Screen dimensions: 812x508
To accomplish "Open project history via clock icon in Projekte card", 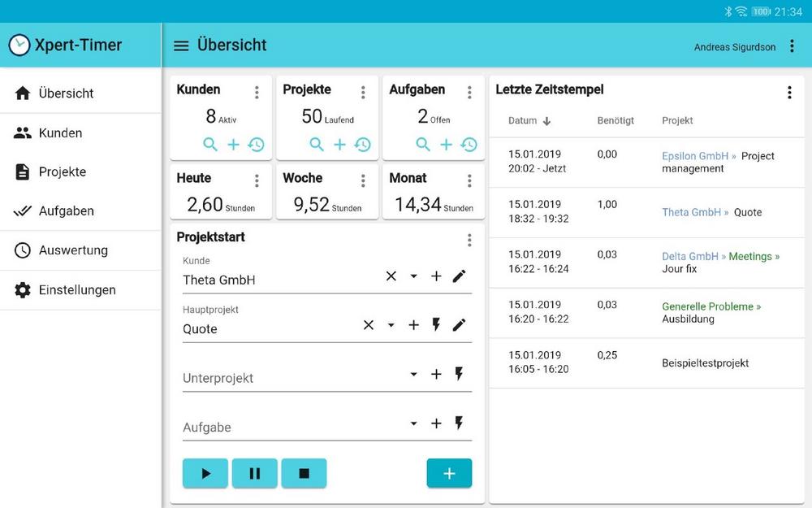I will pyautogui.click(x=362, y=144).
